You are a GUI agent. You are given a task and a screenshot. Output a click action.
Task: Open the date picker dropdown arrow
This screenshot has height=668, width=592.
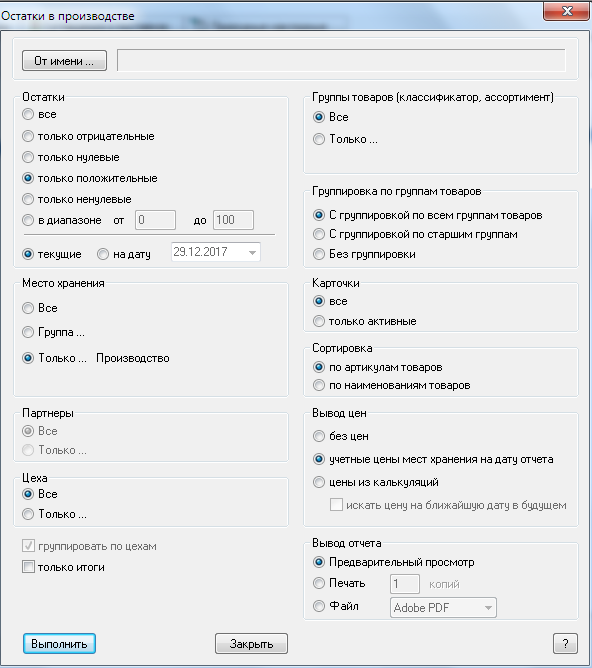click(x=252, y=252)
